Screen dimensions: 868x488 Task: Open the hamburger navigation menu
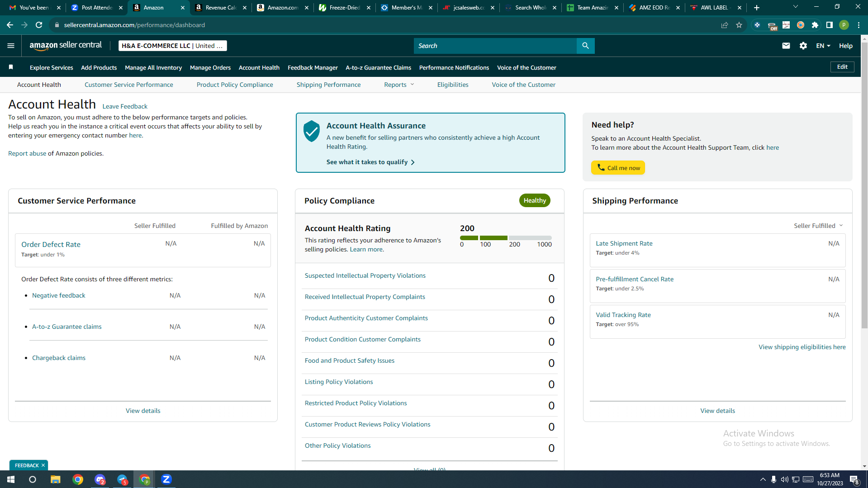[11, 46]
